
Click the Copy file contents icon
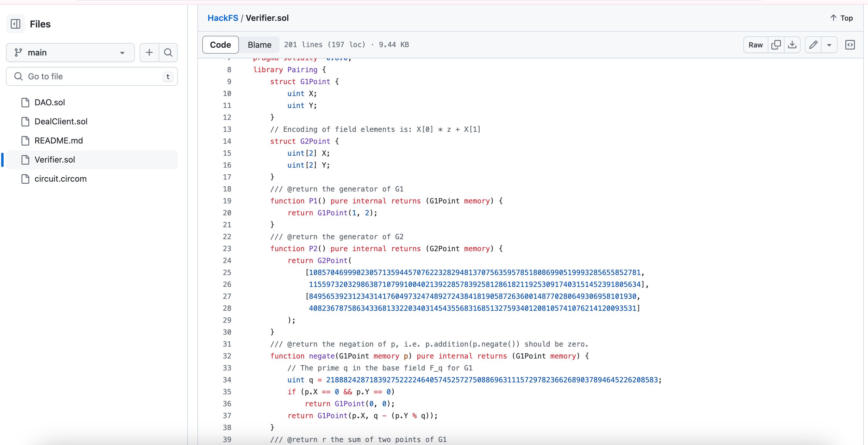776,44
